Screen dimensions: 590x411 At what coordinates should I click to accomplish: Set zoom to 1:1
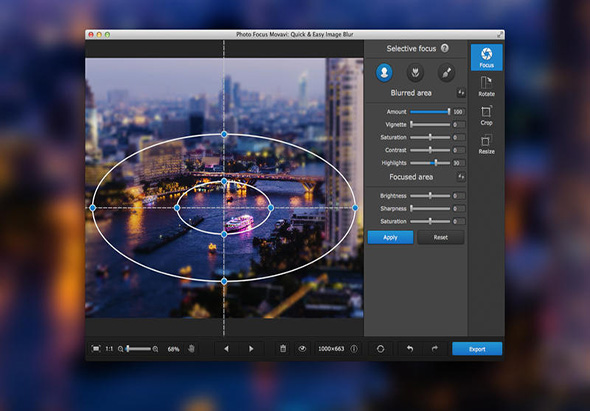(x=109, y=349)
